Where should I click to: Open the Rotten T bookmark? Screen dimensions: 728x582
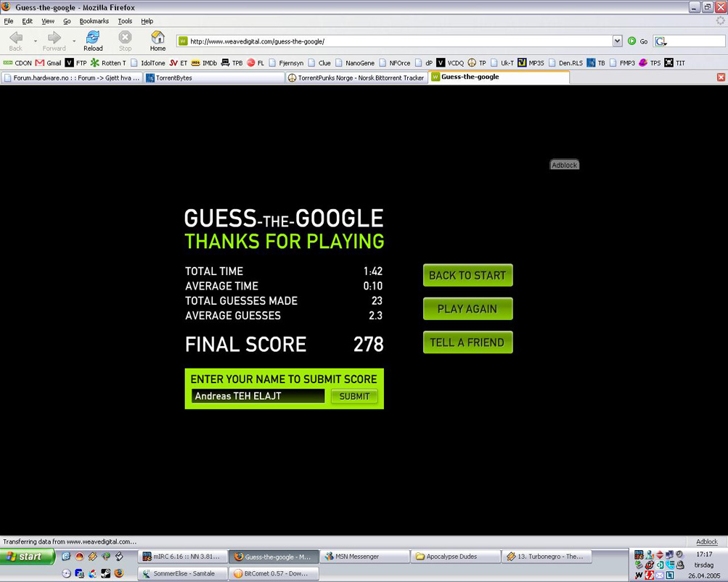pos(108,62)
